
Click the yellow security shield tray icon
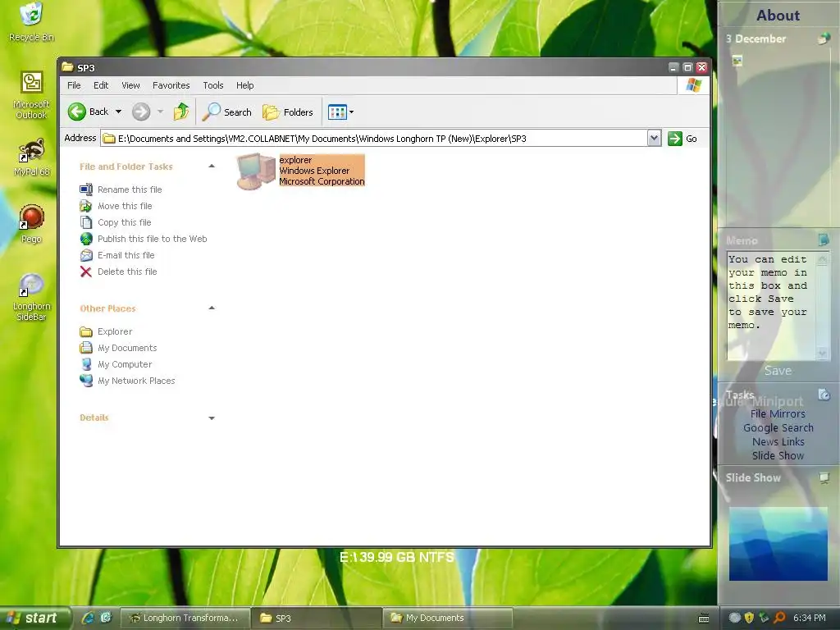click(749, 618)
